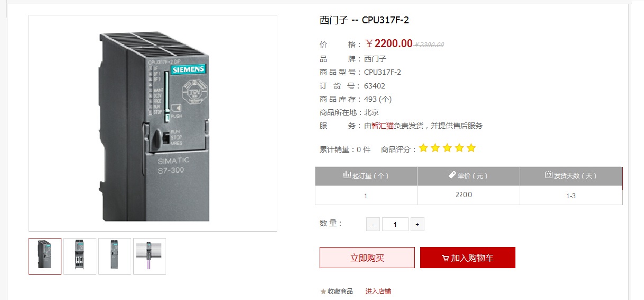Increase quantity with the plus button

[417, 224]
